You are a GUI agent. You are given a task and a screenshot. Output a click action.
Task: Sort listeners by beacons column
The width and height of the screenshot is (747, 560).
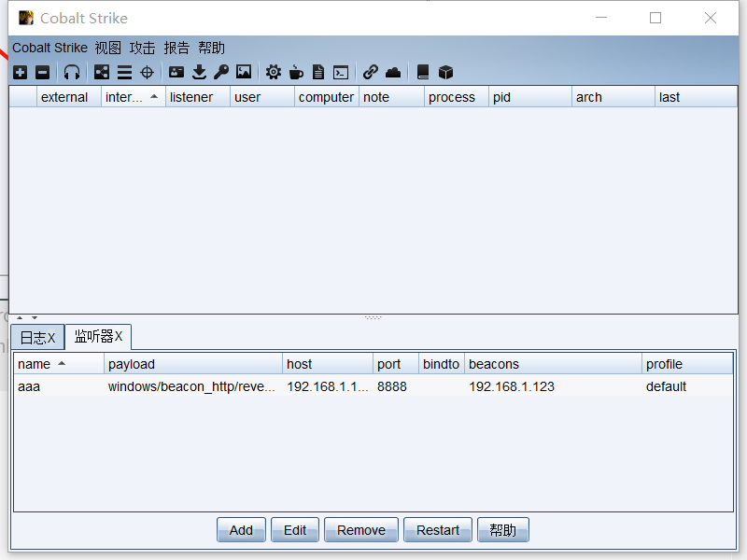[x=553, y=364]
